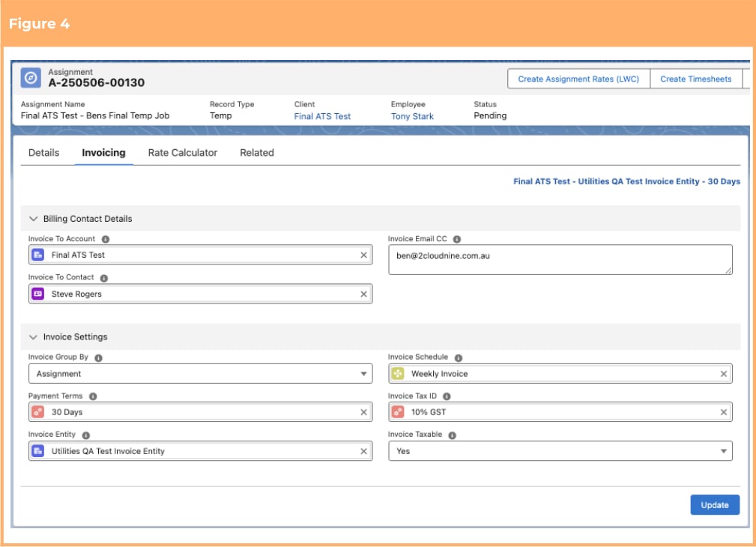Switch to the Details tab
Image resolution: width=756 pixels, height=547 pixels.
[x=44, y=152]
